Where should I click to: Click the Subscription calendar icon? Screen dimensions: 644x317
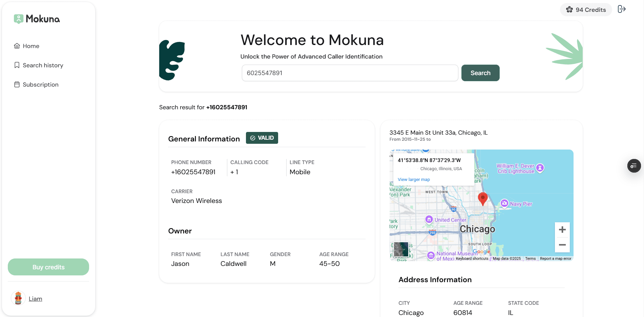coord(17,84)
